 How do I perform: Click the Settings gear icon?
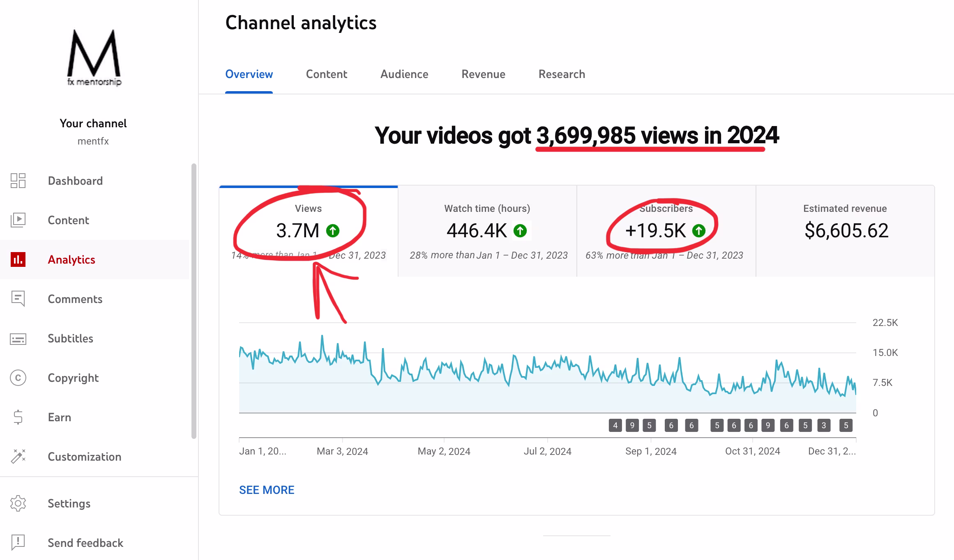pos(18,503)
